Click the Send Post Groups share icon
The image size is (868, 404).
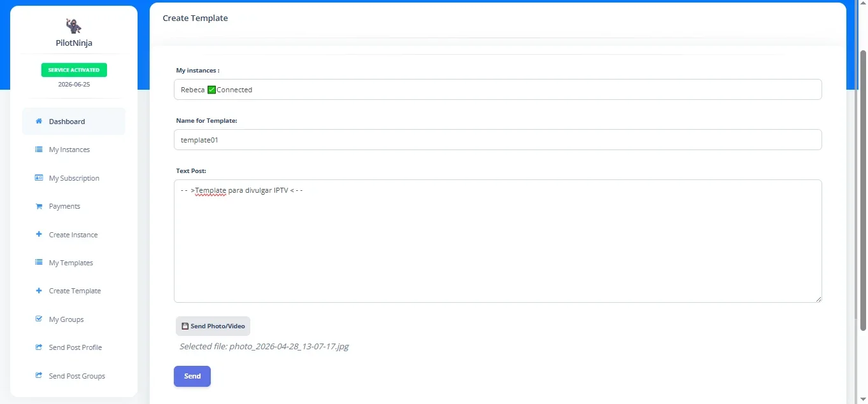(39, 375)
